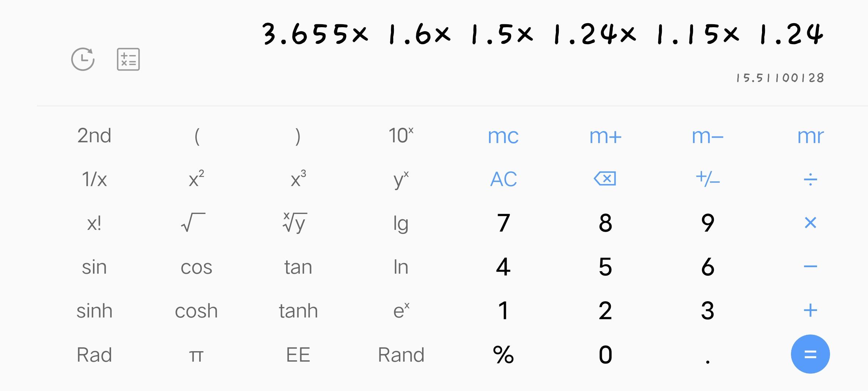Tap the sin function key
The height and width of the screenshot is (391, 868).
click(x=94, y=267)
